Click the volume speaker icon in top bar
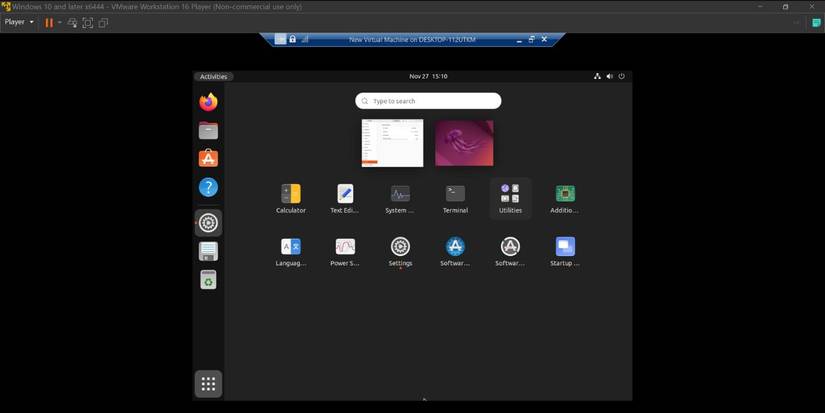 (x=609, y=76)
